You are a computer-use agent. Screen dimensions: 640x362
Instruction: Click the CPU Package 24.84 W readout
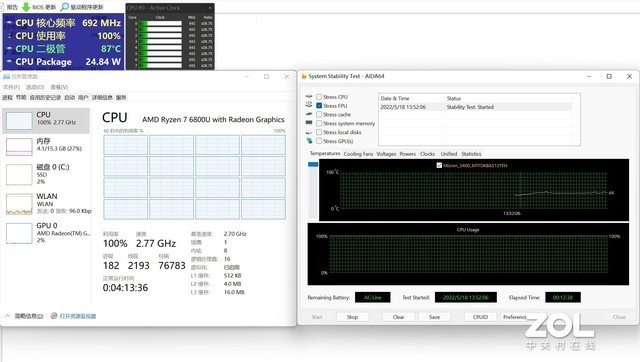pyautogui.click(x=64, y=62)
